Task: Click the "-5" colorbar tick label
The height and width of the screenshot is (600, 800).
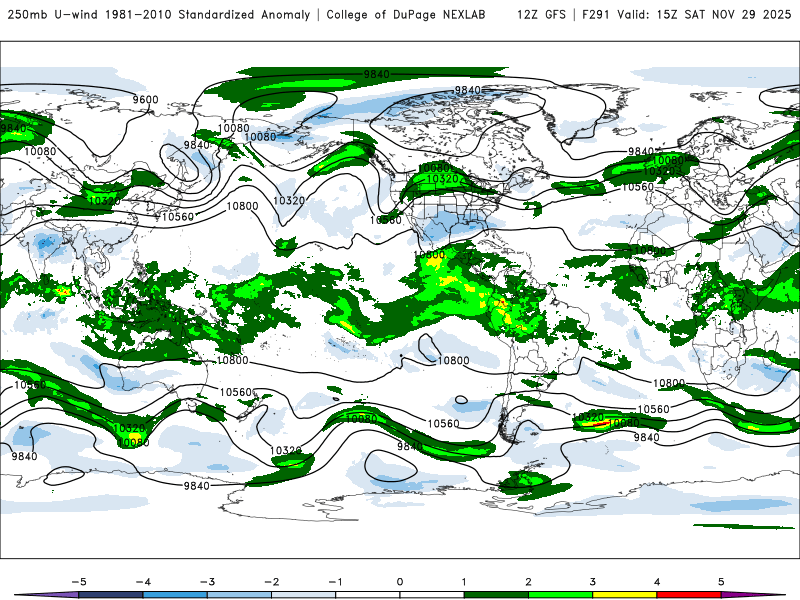Action: 79,582
